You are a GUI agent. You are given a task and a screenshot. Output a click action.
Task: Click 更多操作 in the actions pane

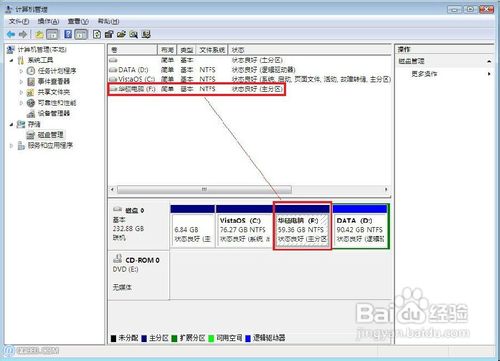point(424,74)
